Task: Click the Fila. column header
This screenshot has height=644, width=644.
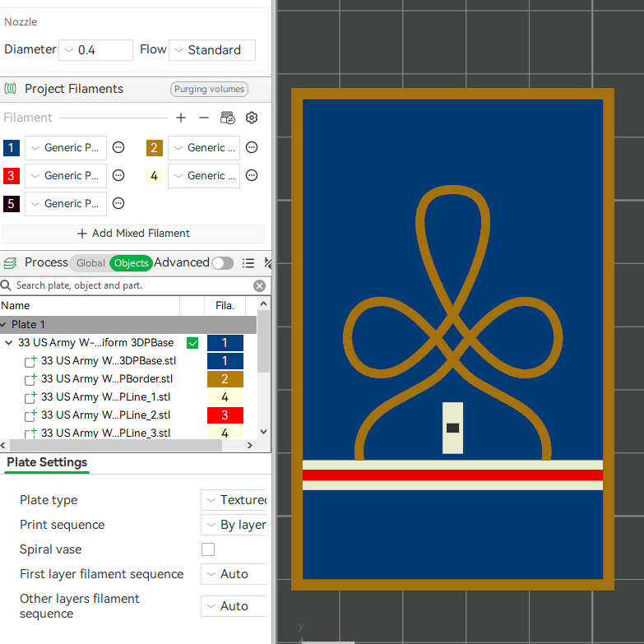Action: click(225, 306)
